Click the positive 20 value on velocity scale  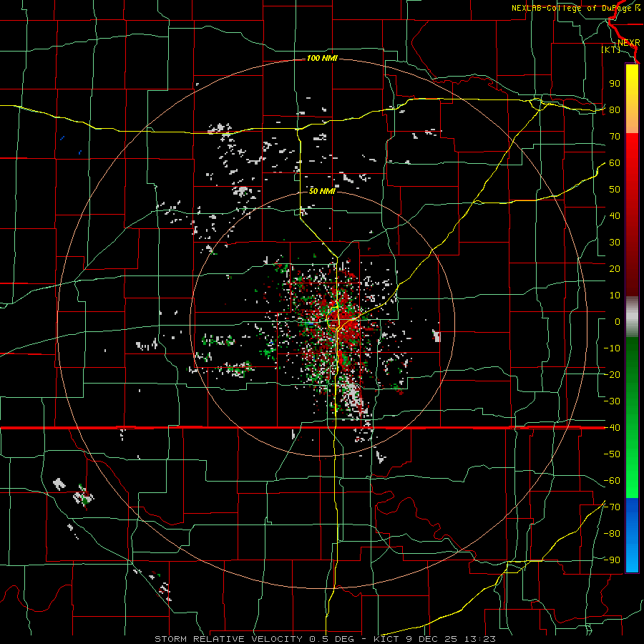615,269
